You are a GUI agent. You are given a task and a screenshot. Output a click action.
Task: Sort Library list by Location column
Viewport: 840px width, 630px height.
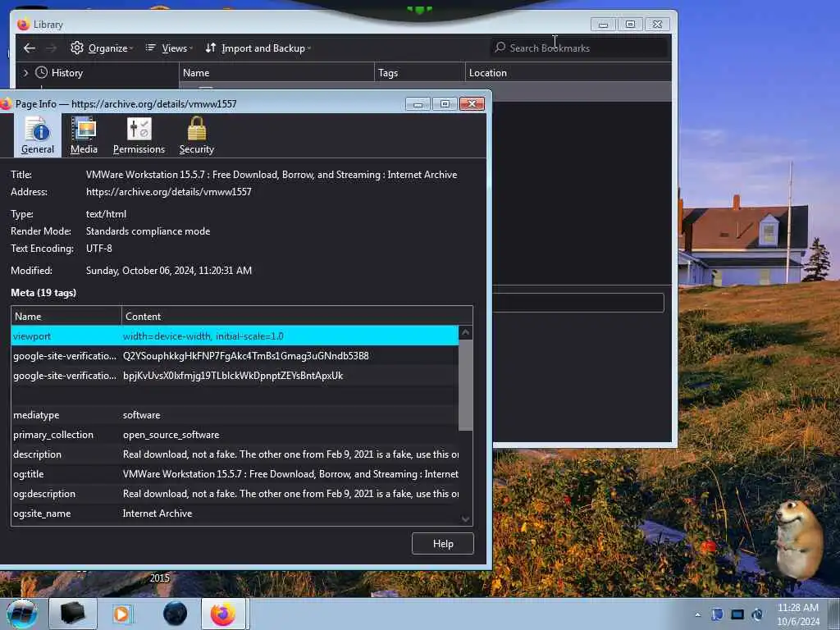pyautogui.click(x=568, y=72)
